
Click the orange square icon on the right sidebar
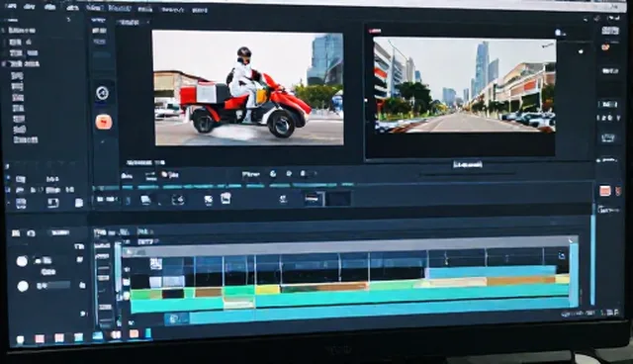604,191
